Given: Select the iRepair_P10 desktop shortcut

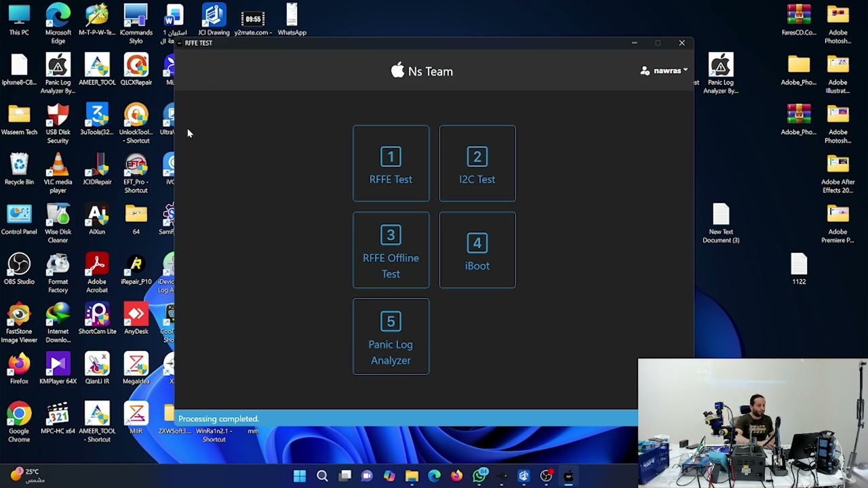Looking at the screenshot, I should pyautogui.click(x=136, y=269).
